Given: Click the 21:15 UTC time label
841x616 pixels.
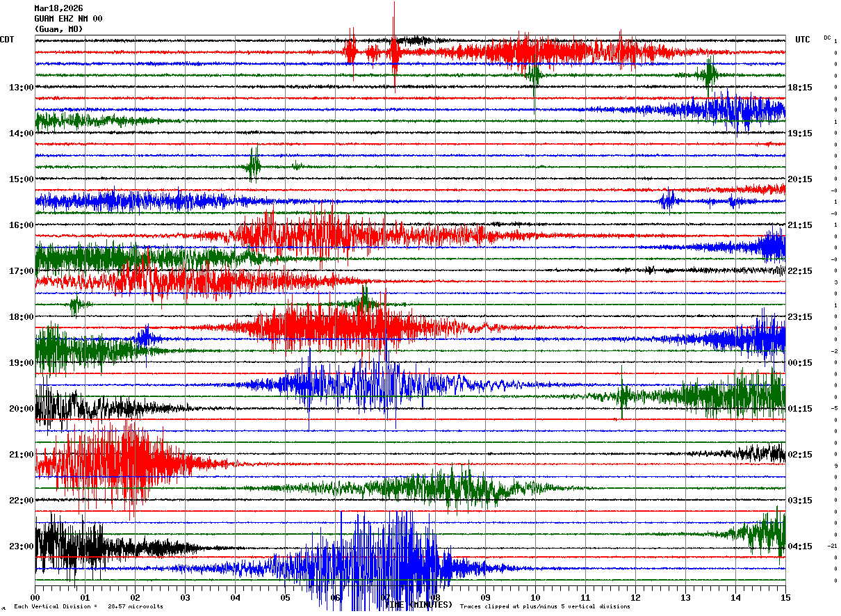Looking at the screenshot, I should tap(800, 225).
